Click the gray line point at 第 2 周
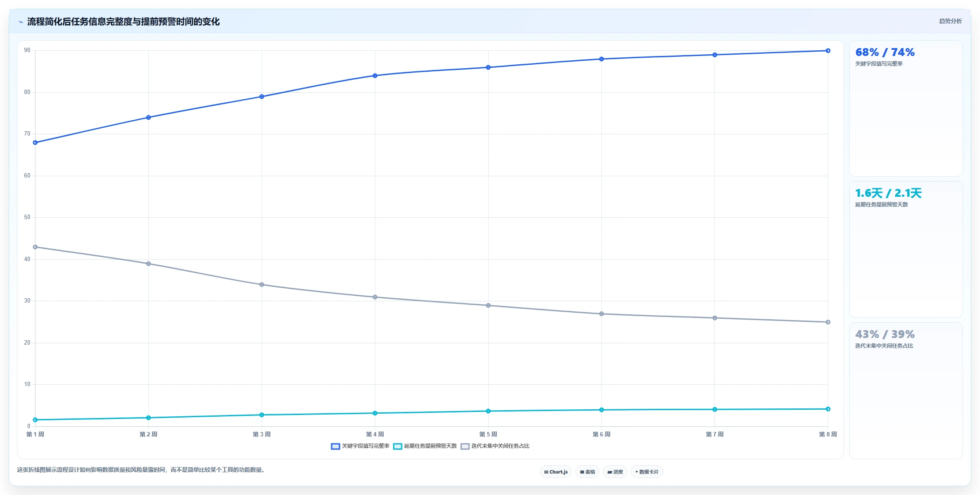 [148, 264]
